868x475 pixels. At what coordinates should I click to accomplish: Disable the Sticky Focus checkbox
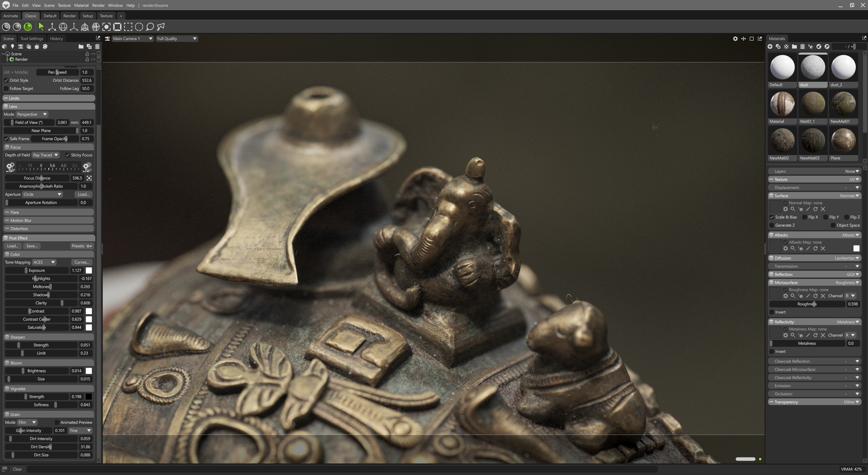point(67,155)
